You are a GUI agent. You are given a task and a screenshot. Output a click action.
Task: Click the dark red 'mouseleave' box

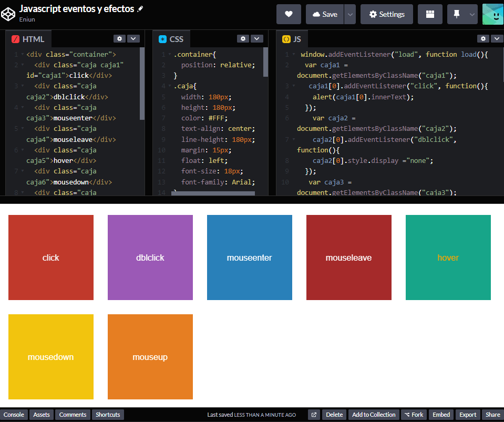349,258
